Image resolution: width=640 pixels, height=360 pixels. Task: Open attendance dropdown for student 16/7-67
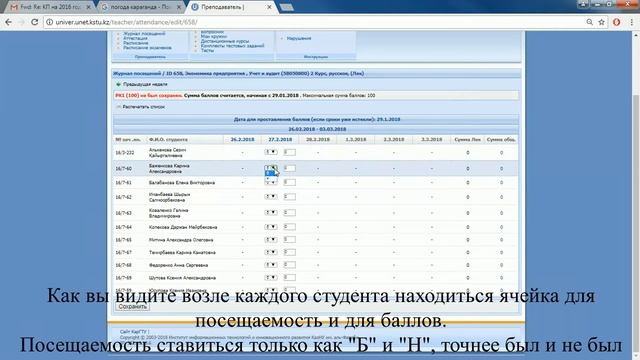(271, 252)
